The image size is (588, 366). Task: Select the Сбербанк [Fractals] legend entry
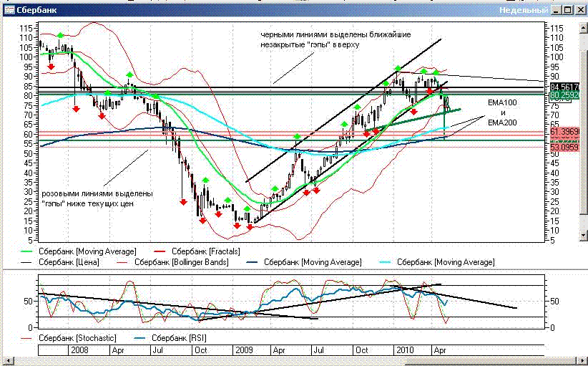[x=197, y=251]
